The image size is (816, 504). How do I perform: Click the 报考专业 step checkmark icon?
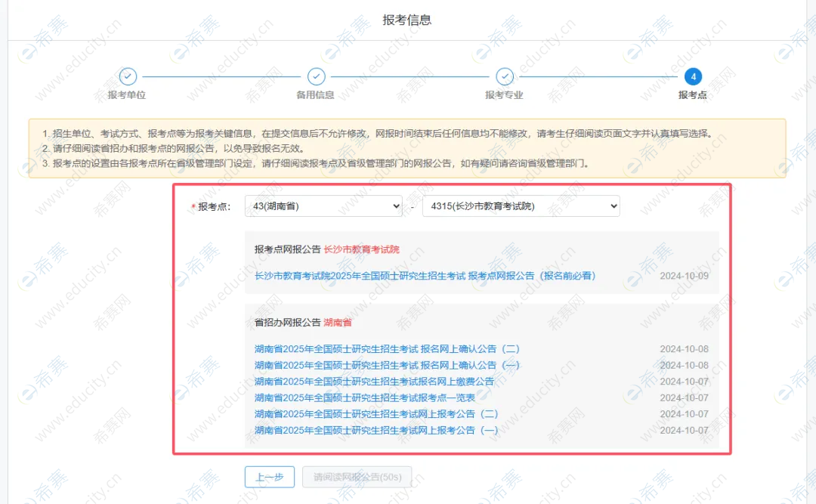pos(505,76)
